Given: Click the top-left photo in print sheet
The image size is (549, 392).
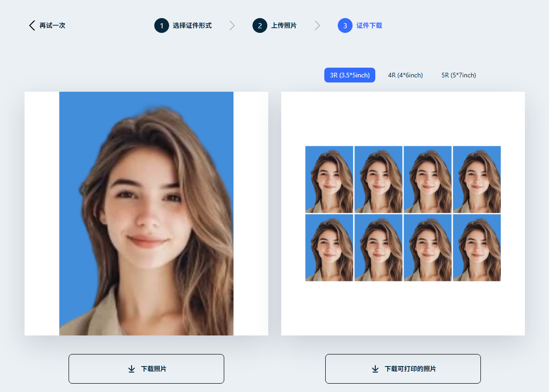Looking at the screenshot, I should (x=329, y=179).
